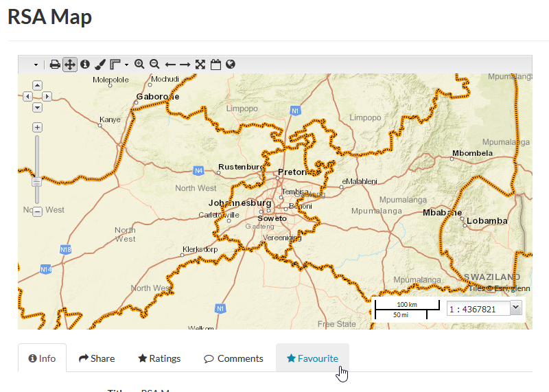
Task: Pan map west with left arrow
Action: (27, 96)
